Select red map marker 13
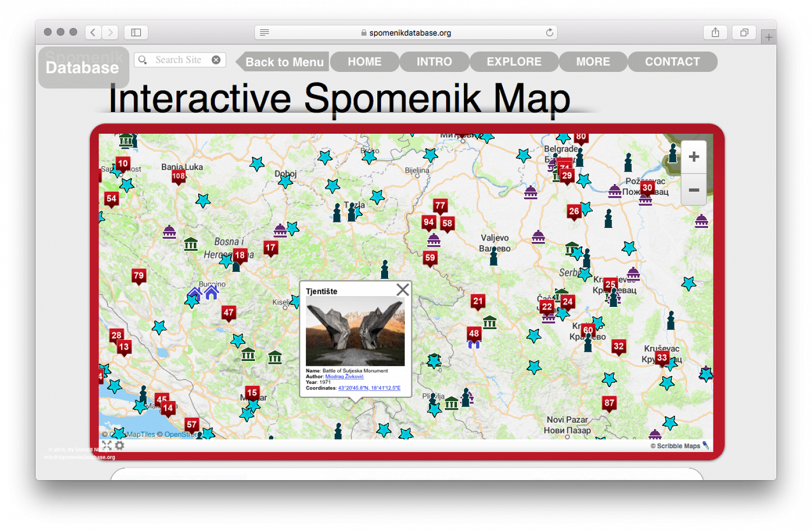This screenshot has height=531, width=812. pos(124,348)
